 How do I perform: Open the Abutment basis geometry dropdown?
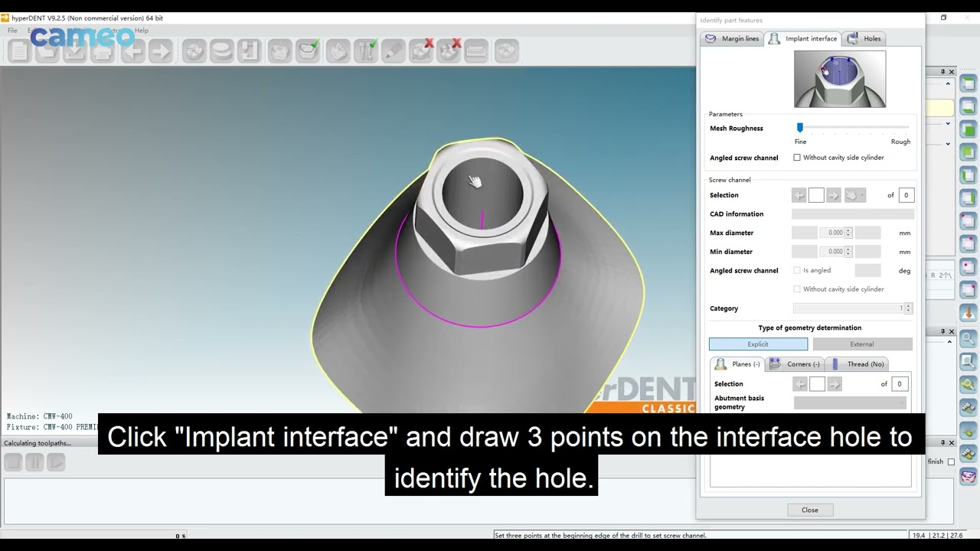point(851,403)
